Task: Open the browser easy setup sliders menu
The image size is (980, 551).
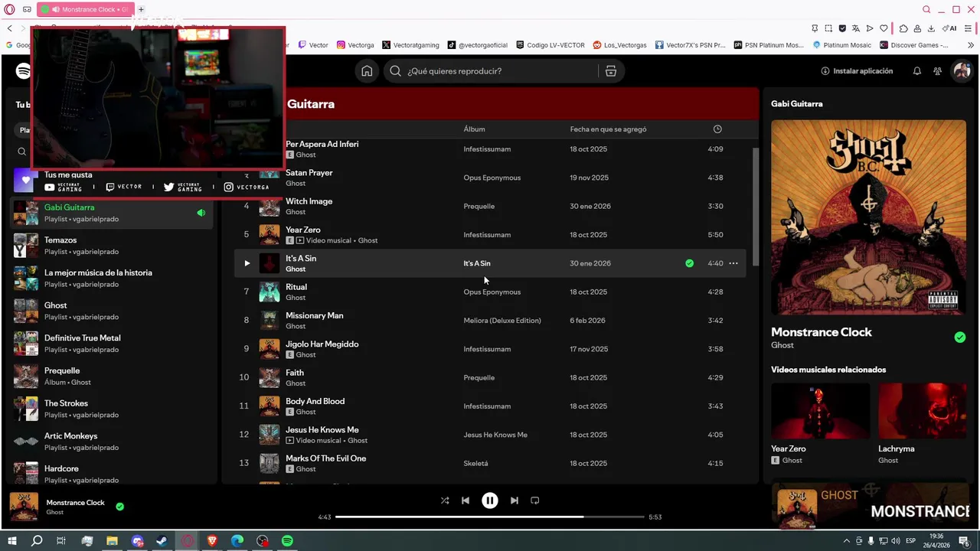Action: (969, 28)
